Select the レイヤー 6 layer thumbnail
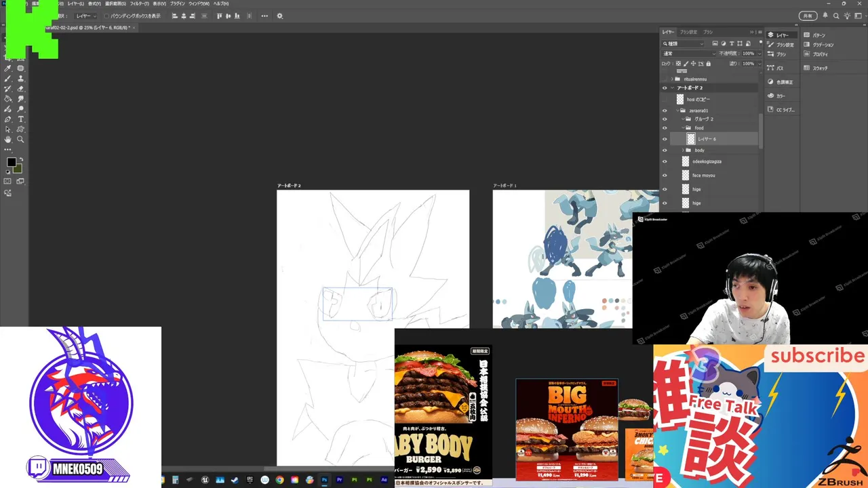Screen dimensions: 868x488 [690, 139]
